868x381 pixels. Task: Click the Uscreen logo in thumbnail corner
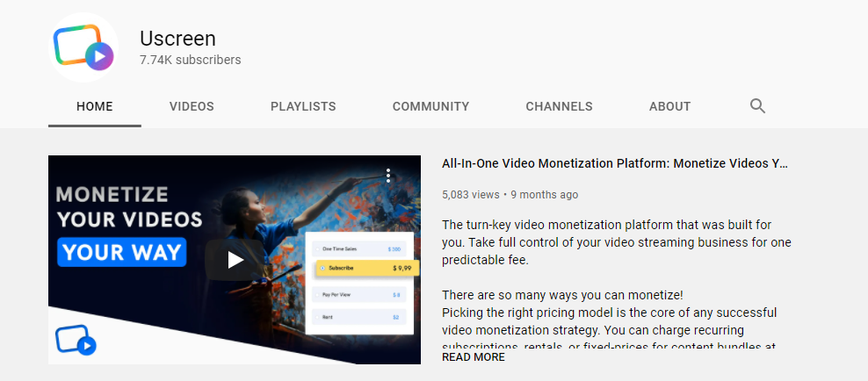click(x=76, y=339)
